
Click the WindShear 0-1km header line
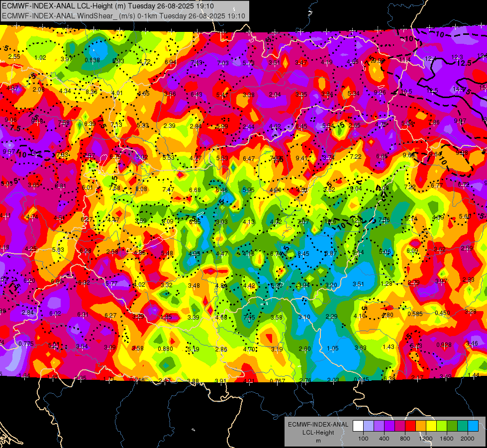[x=123, y=16]
